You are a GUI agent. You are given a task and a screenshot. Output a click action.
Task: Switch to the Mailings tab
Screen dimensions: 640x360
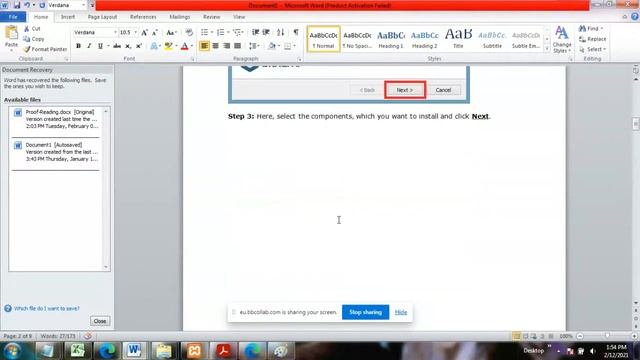(x=180, y=17)
